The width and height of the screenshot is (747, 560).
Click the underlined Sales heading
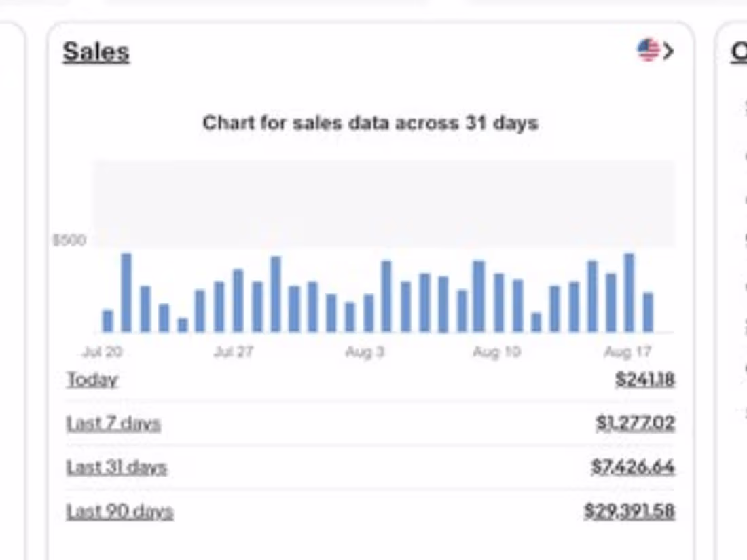tap(95, 50)
